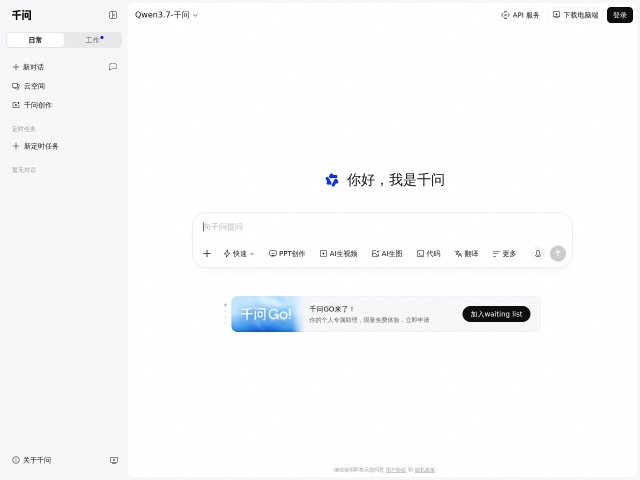The height and width of the screenshot is (480, 640).
Task: Click the chat bubble icon beside 新对话
Action: pos(113,67)
